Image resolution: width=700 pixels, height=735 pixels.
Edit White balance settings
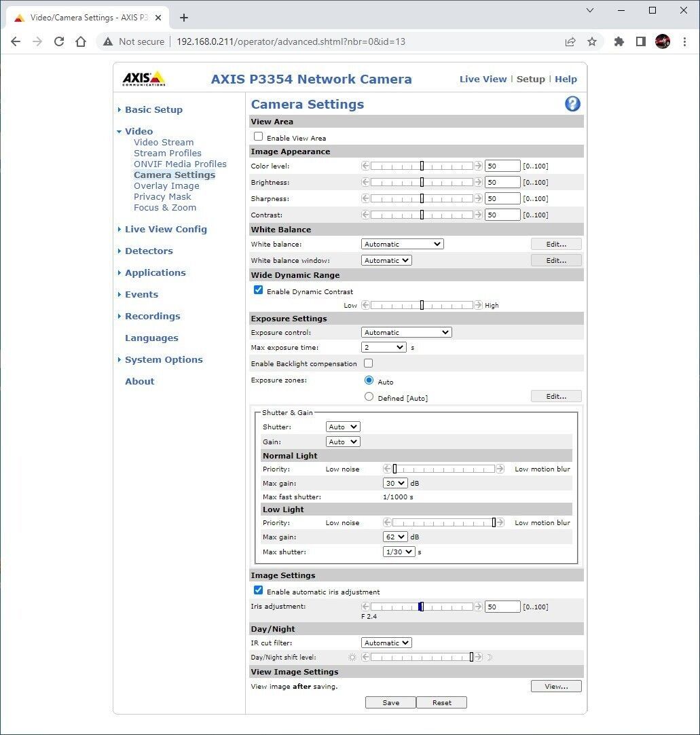556,244
